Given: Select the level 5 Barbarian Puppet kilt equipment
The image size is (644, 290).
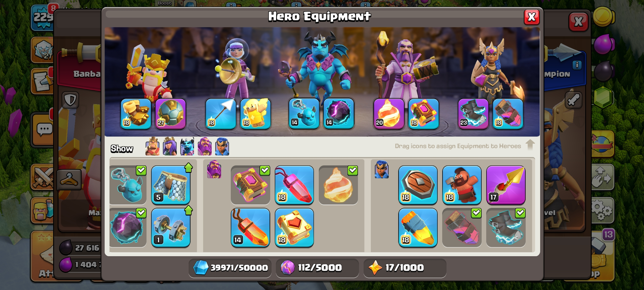Looking at the screenshot, I should coord(171,185).
